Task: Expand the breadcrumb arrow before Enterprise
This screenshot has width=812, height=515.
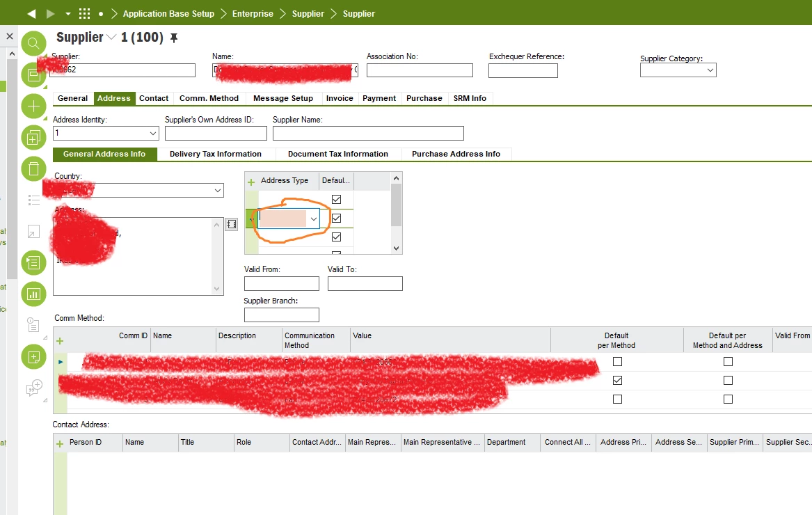Action: coord(224,13)
